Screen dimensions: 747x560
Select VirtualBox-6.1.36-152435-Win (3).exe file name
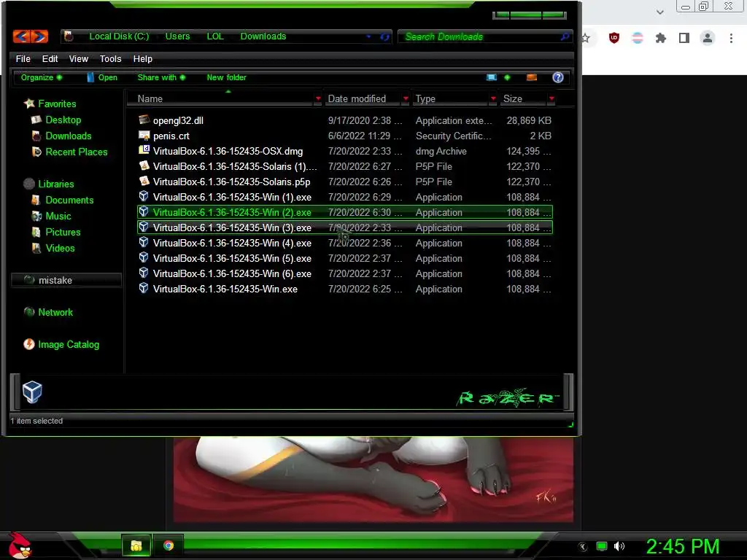pyautogui.click(x=232, y=228)
